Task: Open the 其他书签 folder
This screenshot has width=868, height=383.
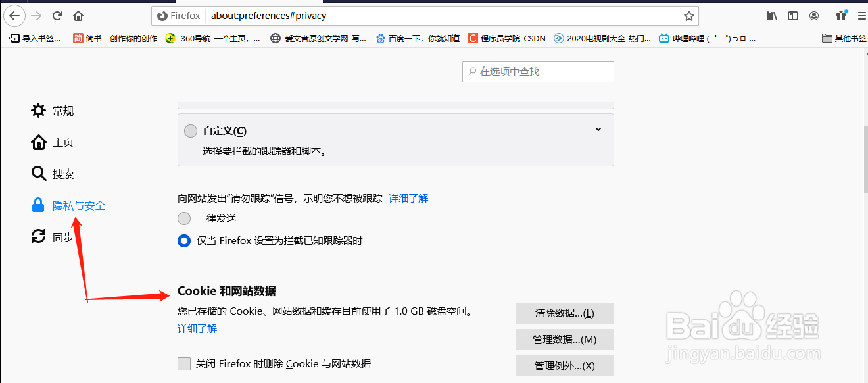Action: 844,38
